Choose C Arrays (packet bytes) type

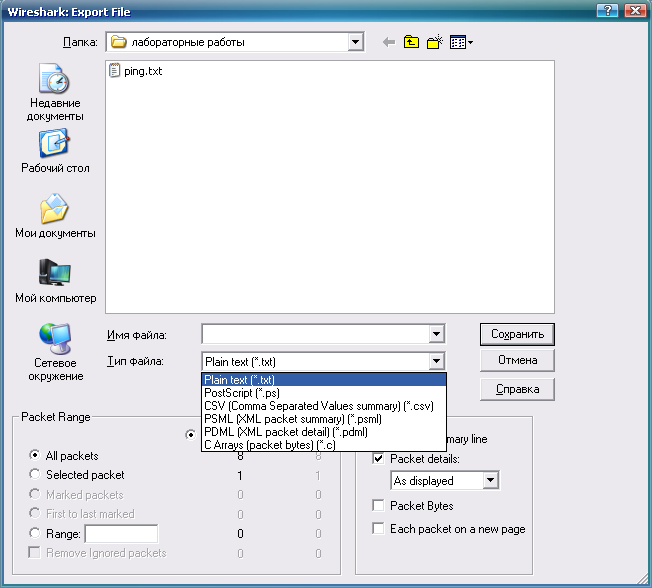324,445
